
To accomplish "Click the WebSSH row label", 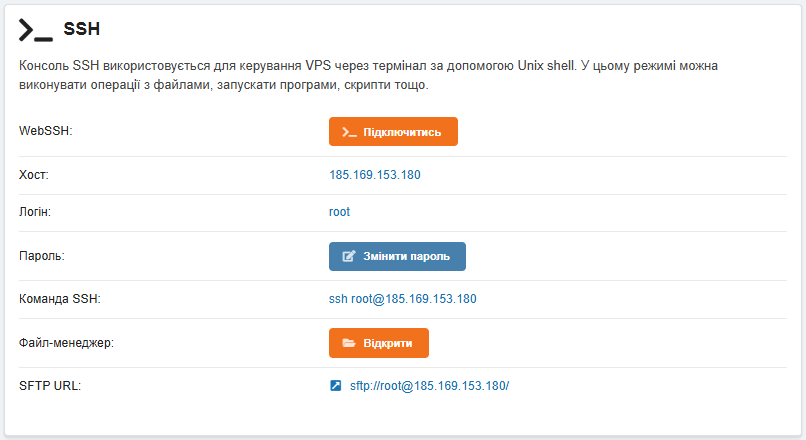I will click(x=46, y=132).
